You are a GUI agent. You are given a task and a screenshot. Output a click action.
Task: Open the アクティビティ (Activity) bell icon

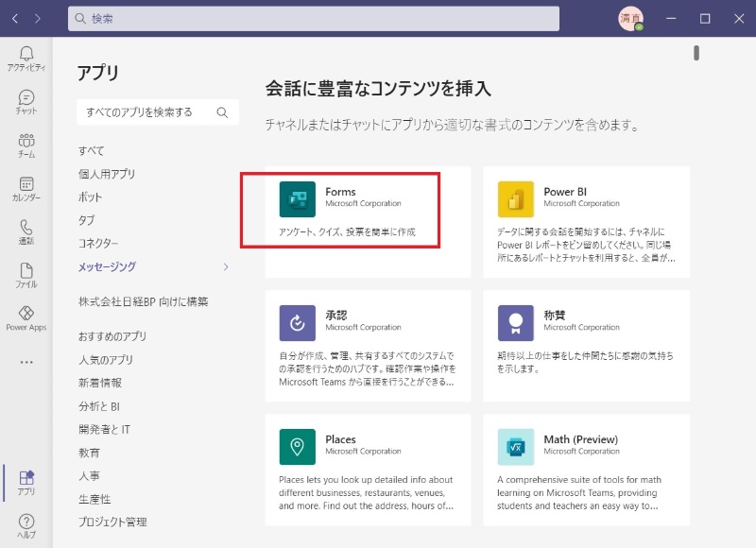[x=26, y=57]
